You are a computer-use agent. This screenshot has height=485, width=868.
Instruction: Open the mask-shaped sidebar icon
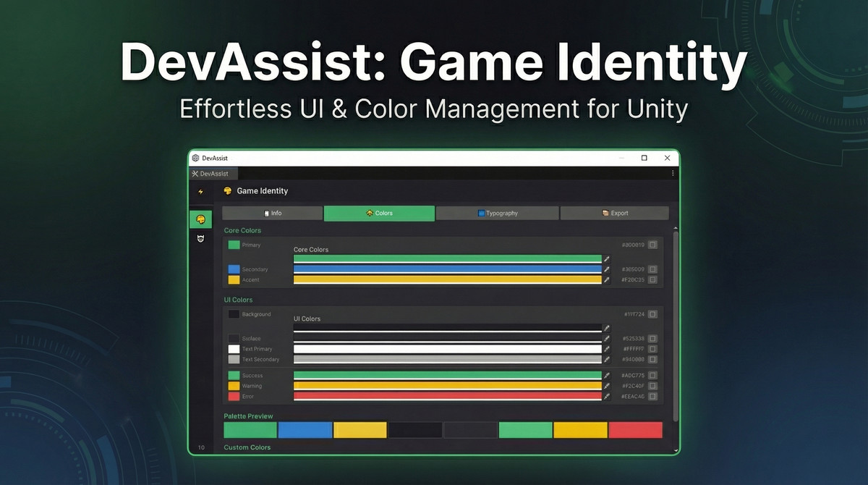tap(200, 239)
